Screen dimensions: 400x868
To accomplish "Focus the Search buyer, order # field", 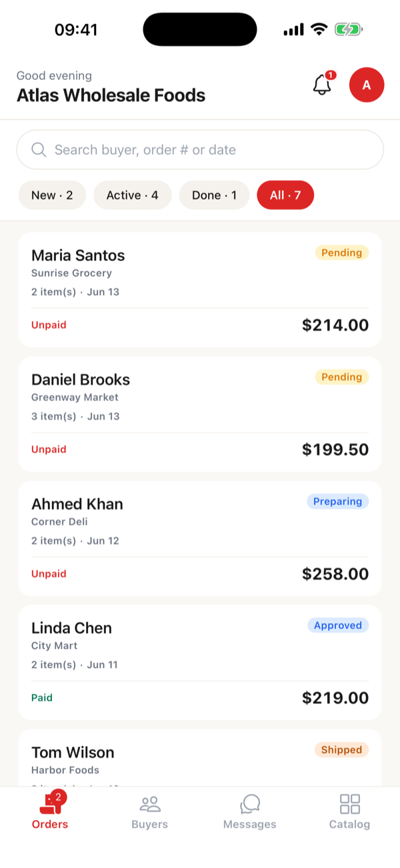I will (200, 149).
